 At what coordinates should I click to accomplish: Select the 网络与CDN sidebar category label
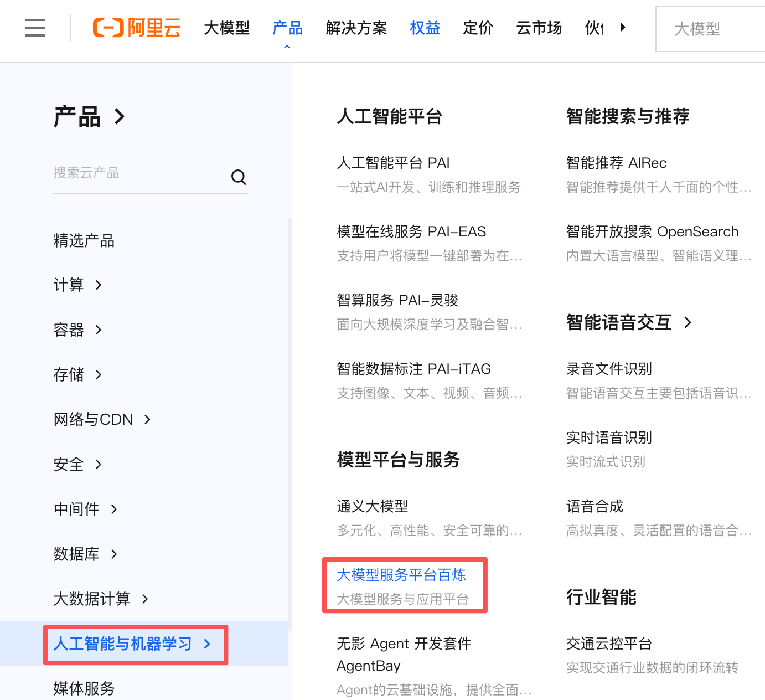coord(93,420)
